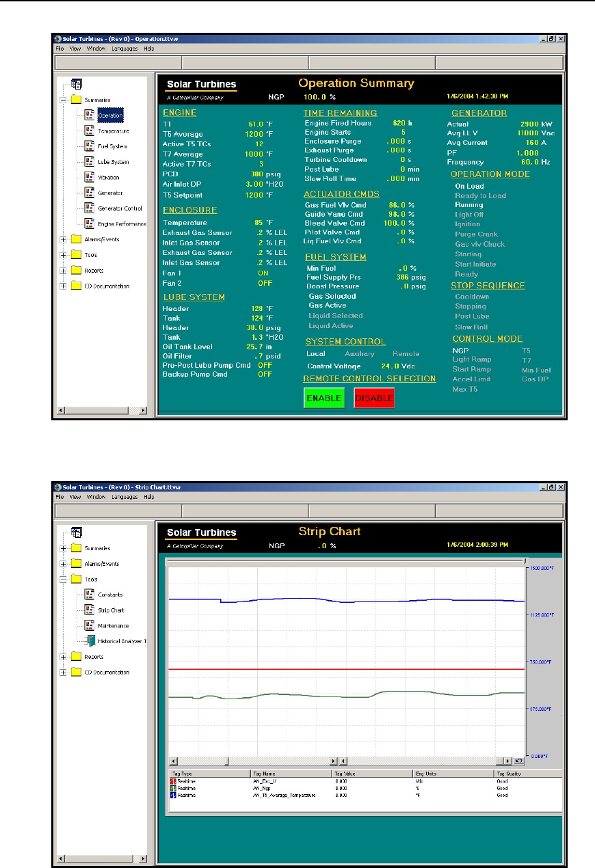Expand Reports node in Operation window
This screenshot has height=868, width=595.
pos(64,271)
